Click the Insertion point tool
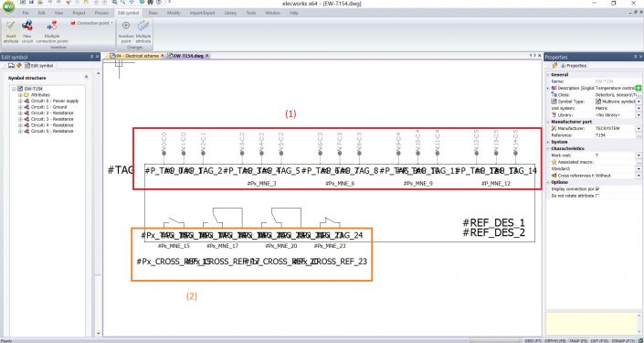Image resolution: width=644 pixels, height=343 pixels. click(126, 31)
